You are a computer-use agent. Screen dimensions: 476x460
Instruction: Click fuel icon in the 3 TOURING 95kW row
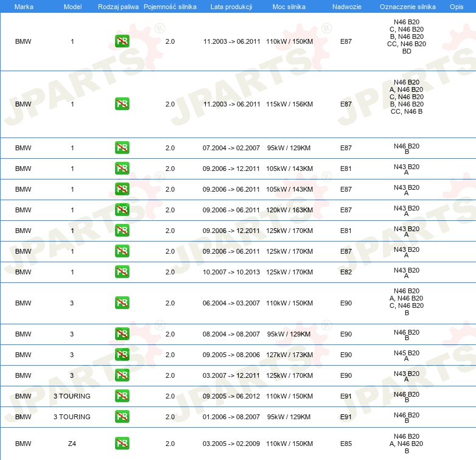pyautogui.click(x=122, y=417)
